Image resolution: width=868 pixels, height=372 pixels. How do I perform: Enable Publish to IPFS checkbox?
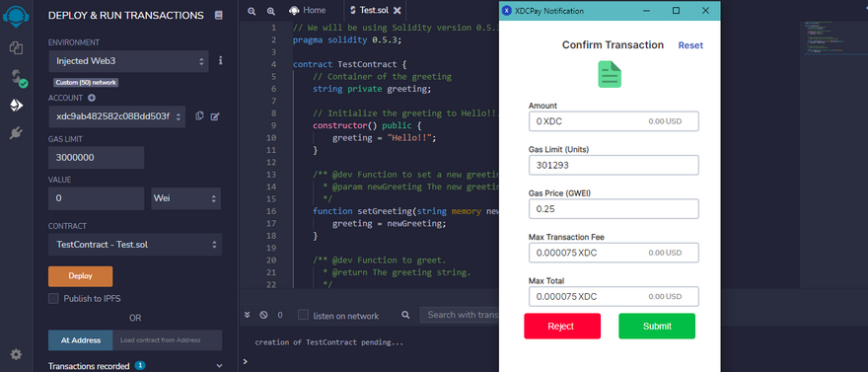coord(53,298)
